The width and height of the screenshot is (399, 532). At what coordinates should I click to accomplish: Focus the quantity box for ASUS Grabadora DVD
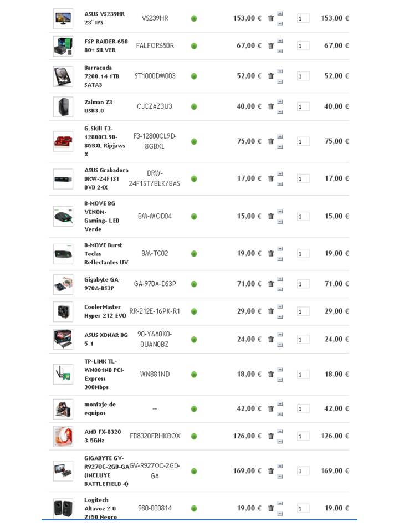pos(303,179)
